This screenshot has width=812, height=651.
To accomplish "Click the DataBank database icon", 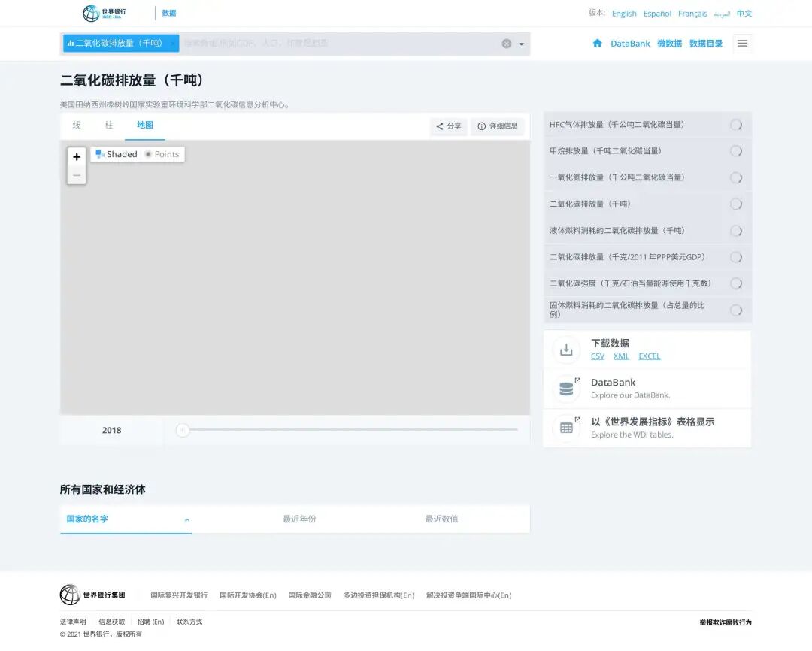I will 566,389.
